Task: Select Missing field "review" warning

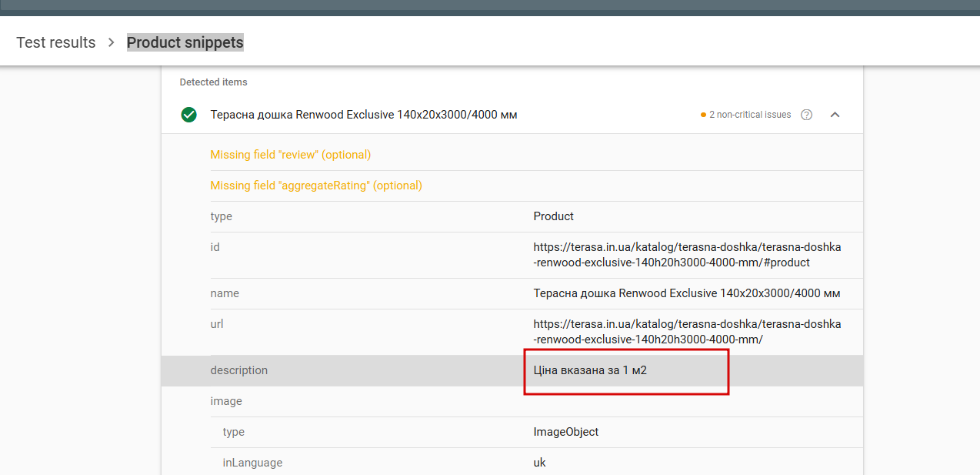Action: click(290, 155)
